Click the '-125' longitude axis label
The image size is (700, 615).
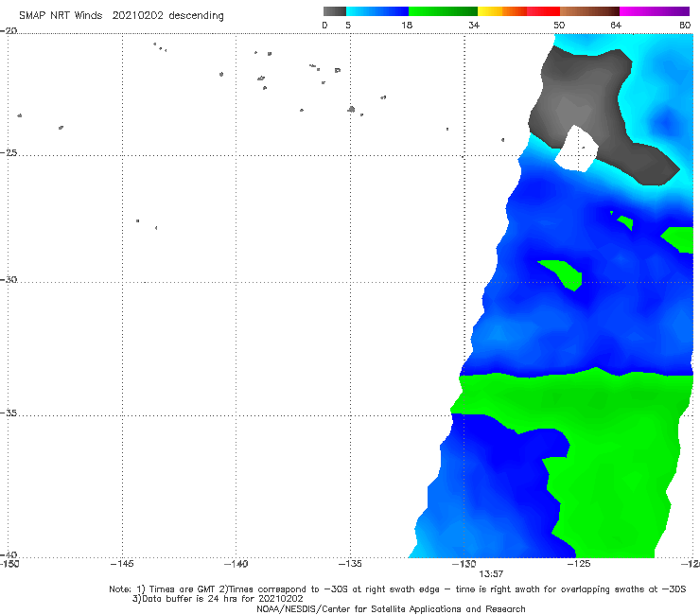pos(579,564)
